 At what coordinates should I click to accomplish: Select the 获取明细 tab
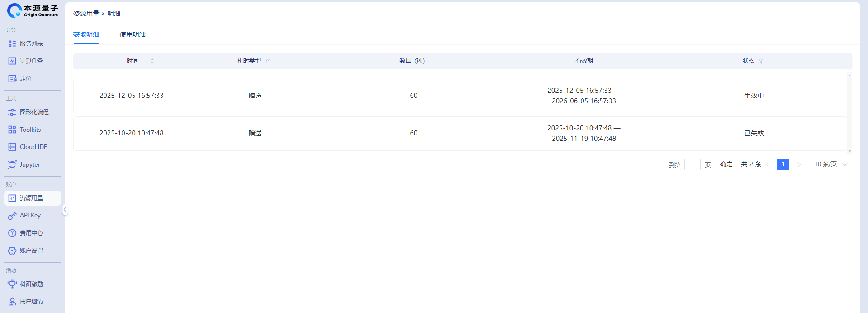click(86, 34)
